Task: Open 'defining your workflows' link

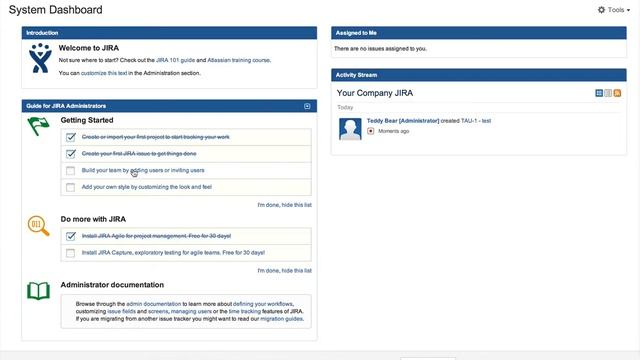Action: (x=263, y=304)
